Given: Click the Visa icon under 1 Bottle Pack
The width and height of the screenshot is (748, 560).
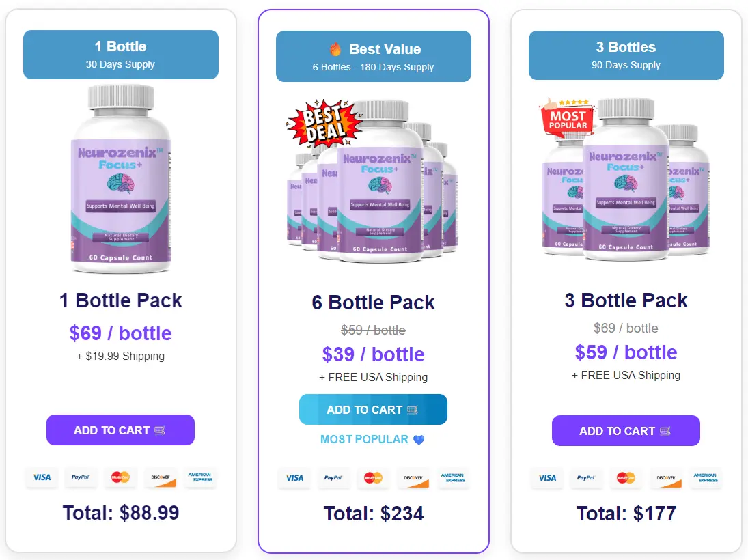Looking at the screenshot, I should [41, 478].
